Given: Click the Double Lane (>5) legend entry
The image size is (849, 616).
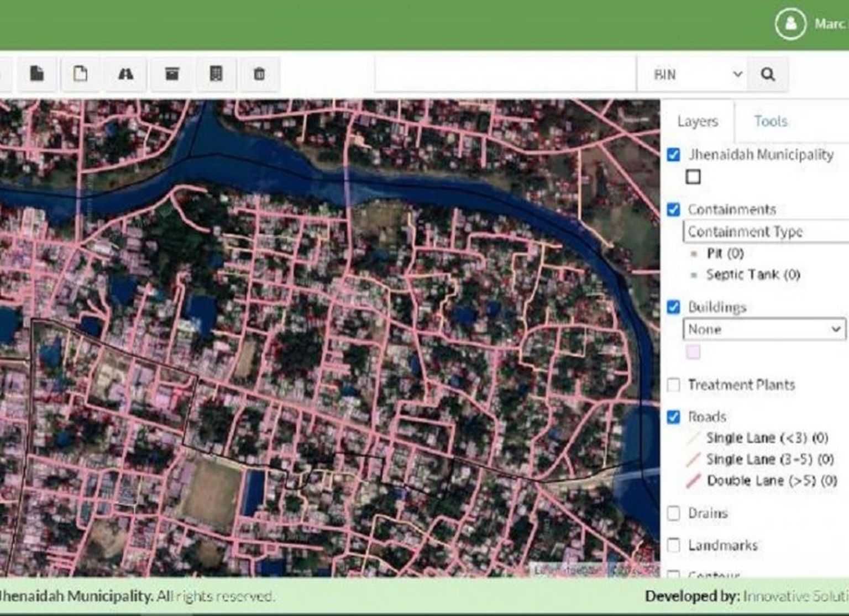Looking at the screenshot, I should (771, 481).
